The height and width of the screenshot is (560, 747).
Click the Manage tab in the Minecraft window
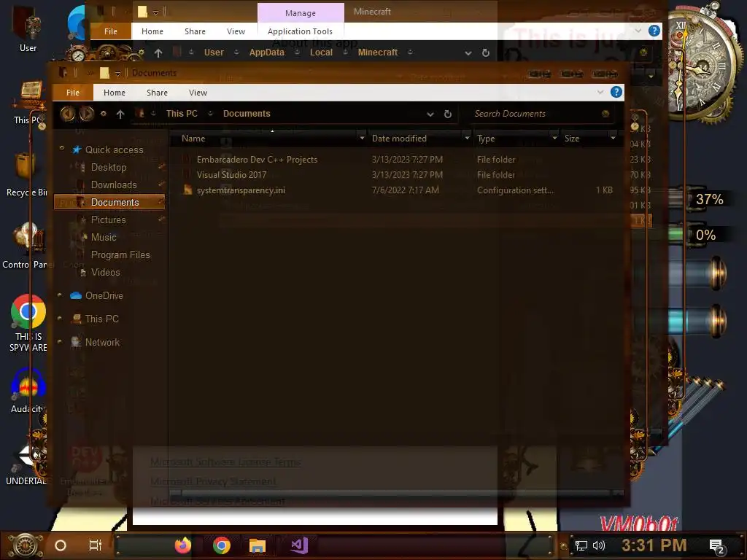tap(301, 13)
